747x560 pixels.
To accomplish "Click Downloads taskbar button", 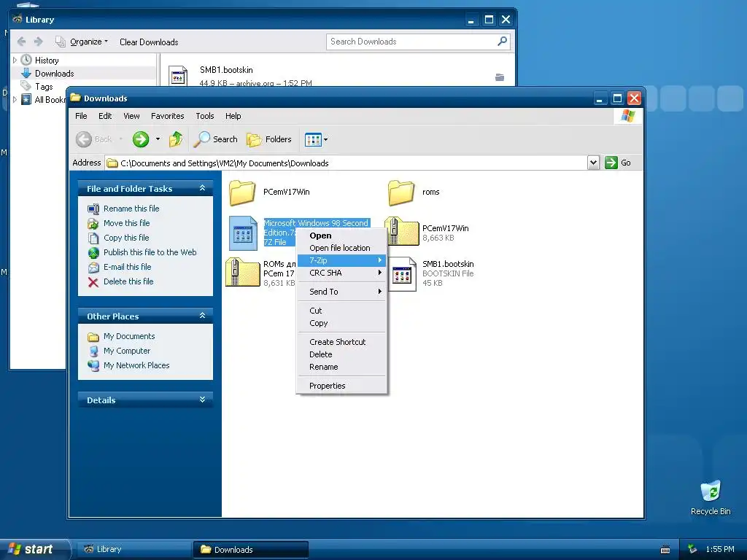I will [251, 549].
